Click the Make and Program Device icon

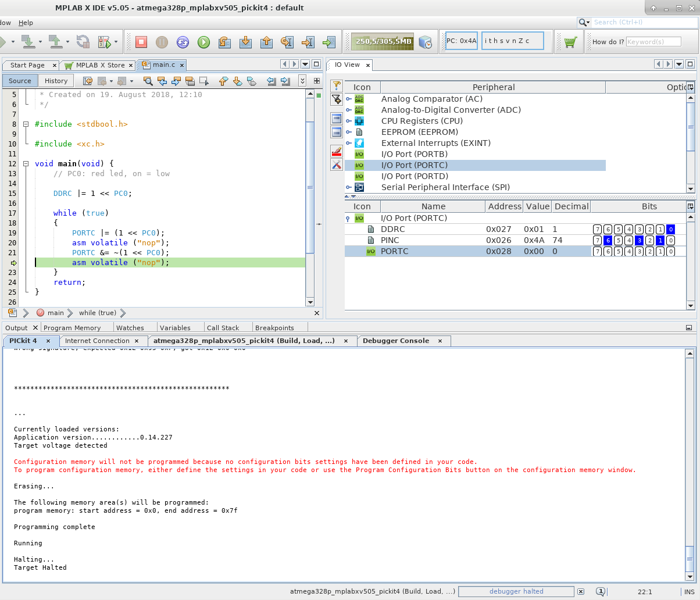pyautogui.click(x=28, y=42)
